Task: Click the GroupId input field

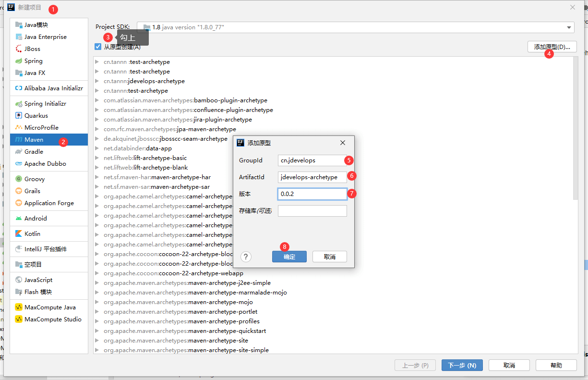Action: pos(312,160)
